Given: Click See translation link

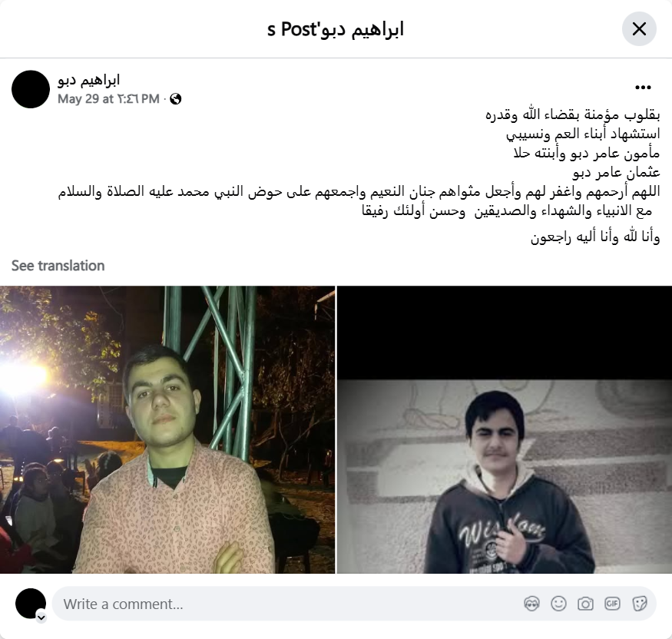Looking at the screenshot, I should pos(58,266).
